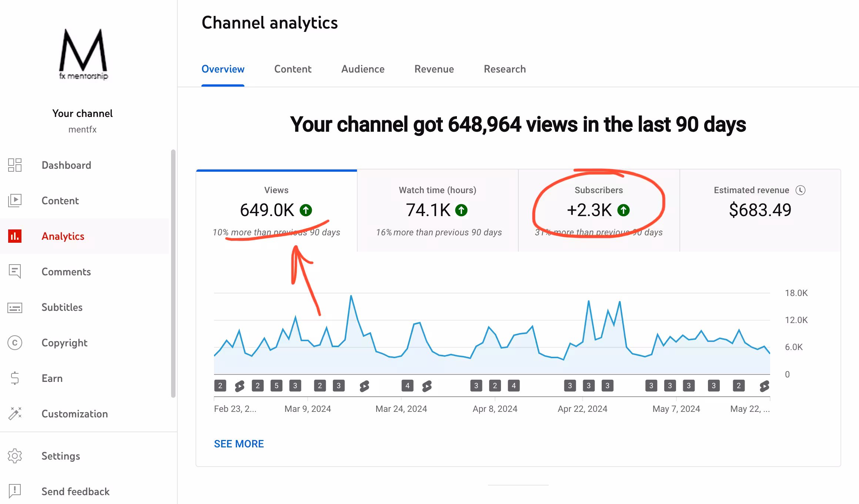859x504 pixels.
Task: Click the video marker labeled 5 under chart
Action: [276, 386]
